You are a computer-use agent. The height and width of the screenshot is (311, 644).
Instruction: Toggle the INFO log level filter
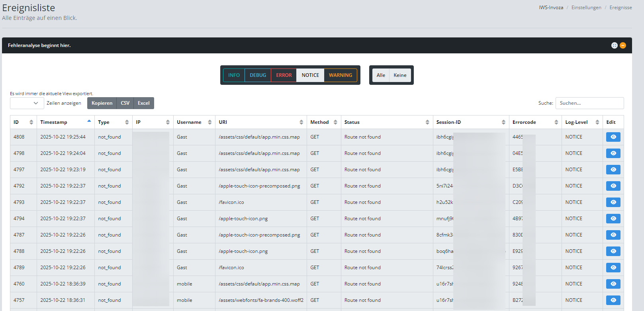click(234, 75)
